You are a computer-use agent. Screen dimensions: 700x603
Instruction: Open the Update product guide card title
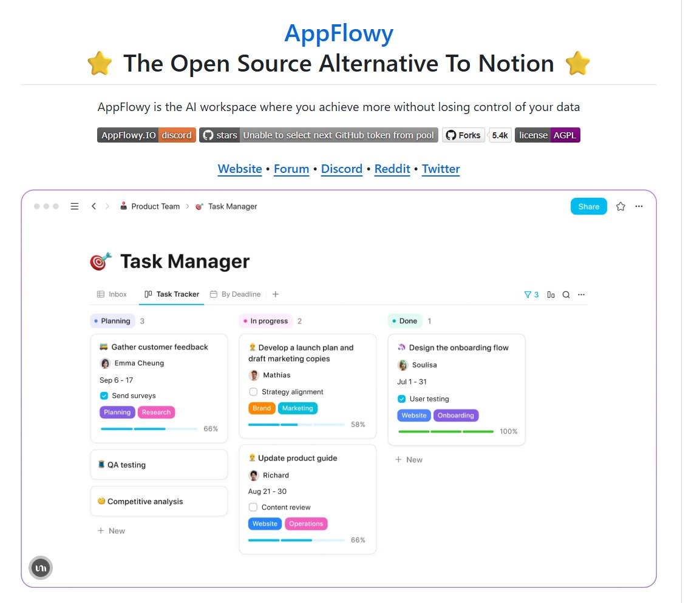tap(297, 458)
